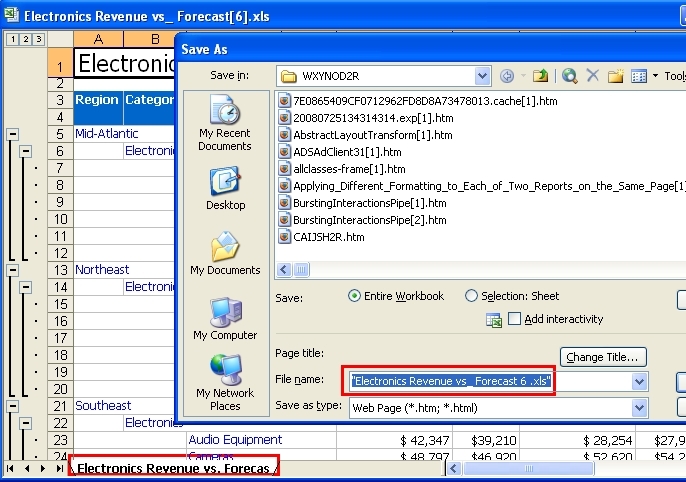Screen dimensions: 686x482
Task: Collapse the Electronics outline group at row 6
Action: [x=25, y=151]
